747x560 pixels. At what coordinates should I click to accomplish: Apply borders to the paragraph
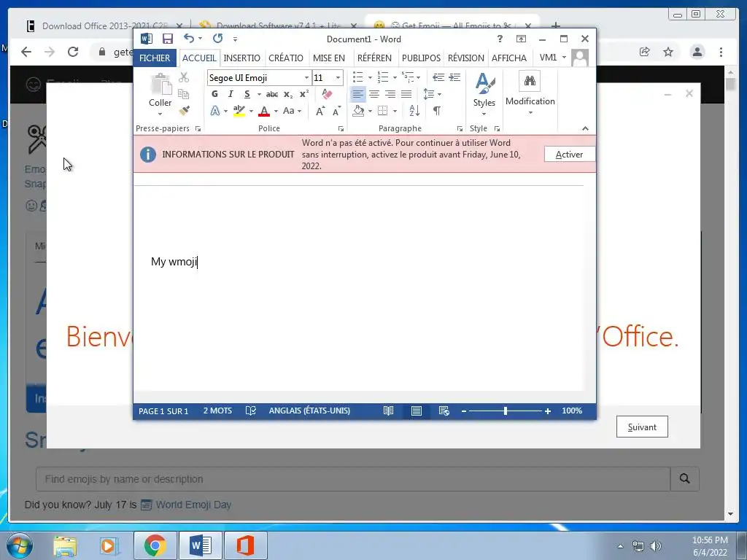pyautogui.click(x=382, y=111)
